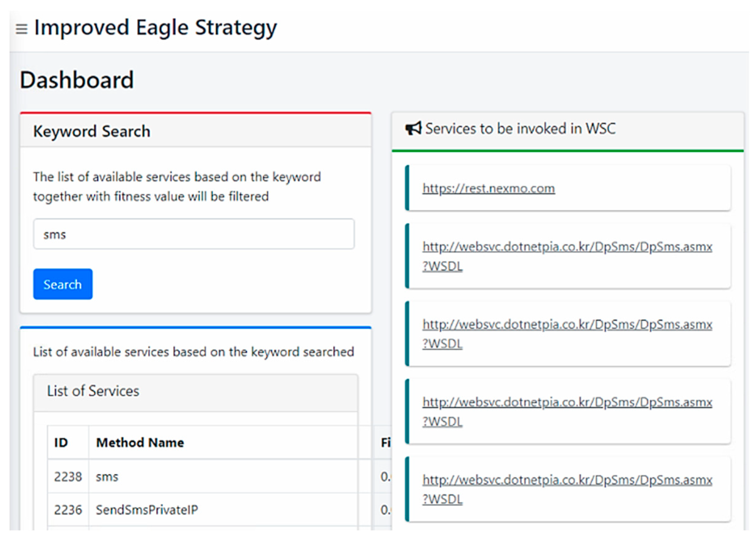Viewport: 756px width, 544px height.
Task: Click the Search button
Action: (x=63, y=284)
